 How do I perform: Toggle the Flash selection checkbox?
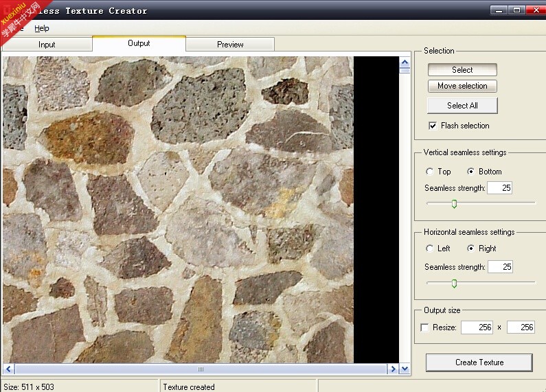(433, 126)
